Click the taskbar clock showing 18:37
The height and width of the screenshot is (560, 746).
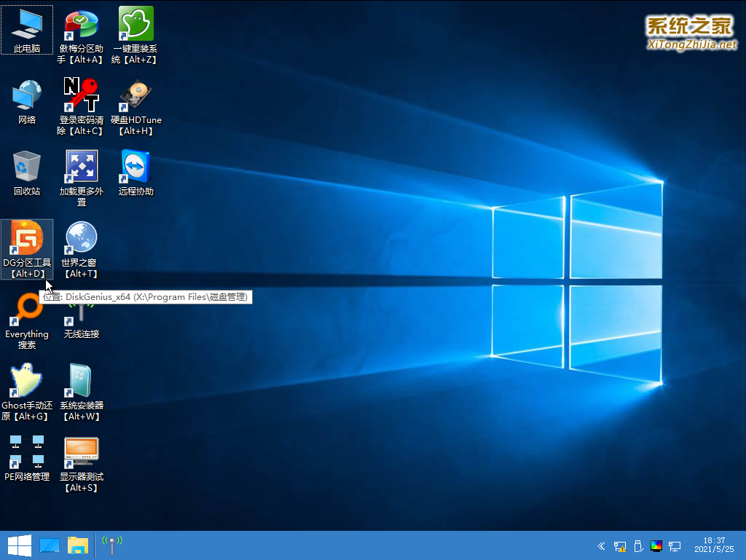coord(714,545)
